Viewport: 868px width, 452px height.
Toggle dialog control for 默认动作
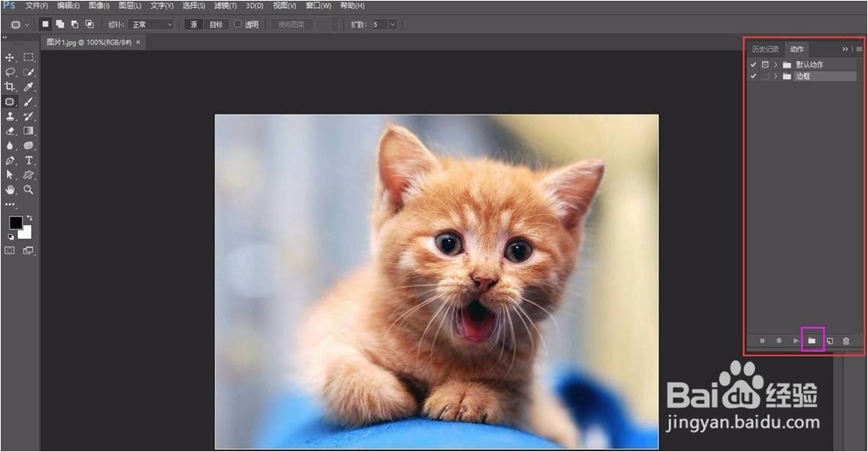[765, 65]
